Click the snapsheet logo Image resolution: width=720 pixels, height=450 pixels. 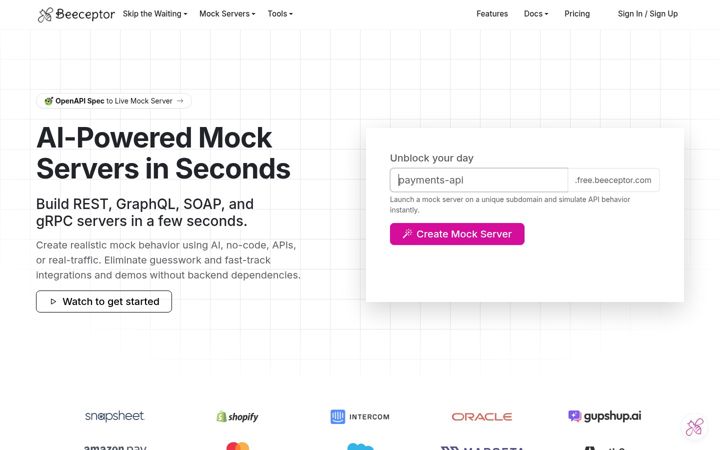point(114,416)
